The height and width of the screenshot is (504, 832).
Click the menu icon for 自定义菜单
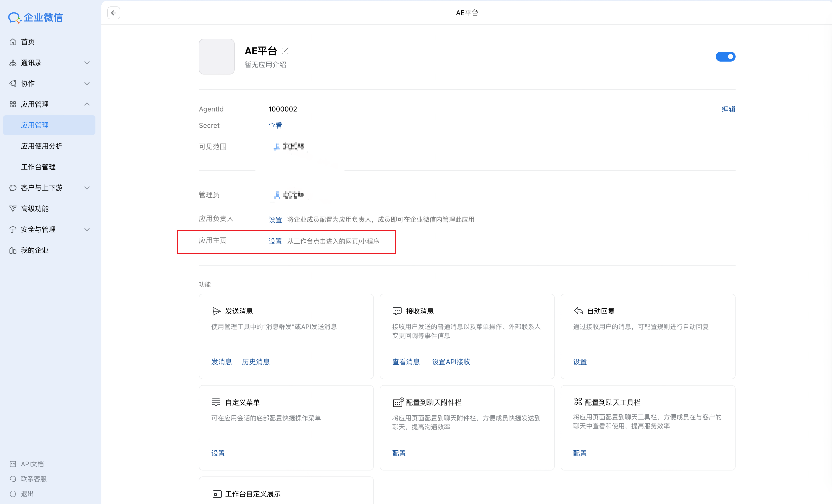[216, 402]
